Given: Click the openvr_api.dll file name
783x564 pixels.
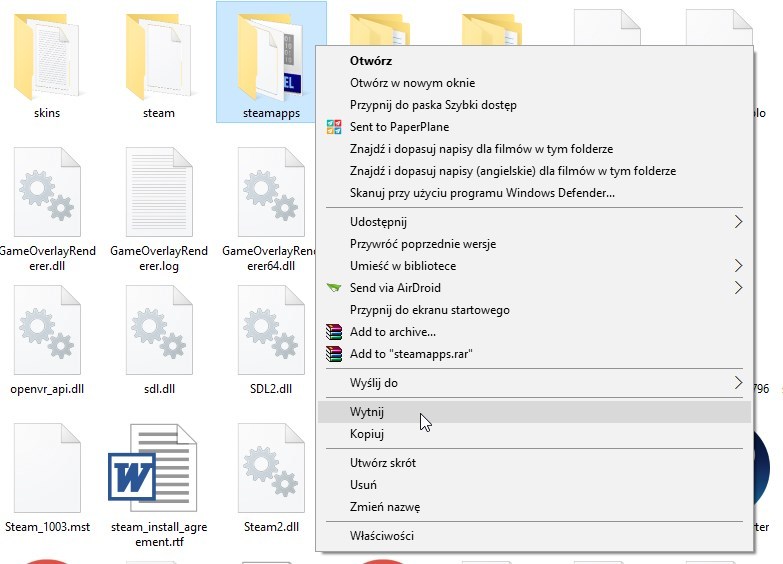Looking at the screenshot, I should (47, 389).
